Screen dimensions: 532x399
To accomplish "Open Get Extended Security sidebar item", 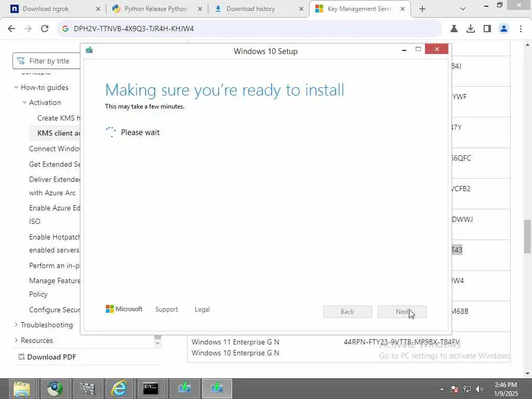I will tap(55, 164).
